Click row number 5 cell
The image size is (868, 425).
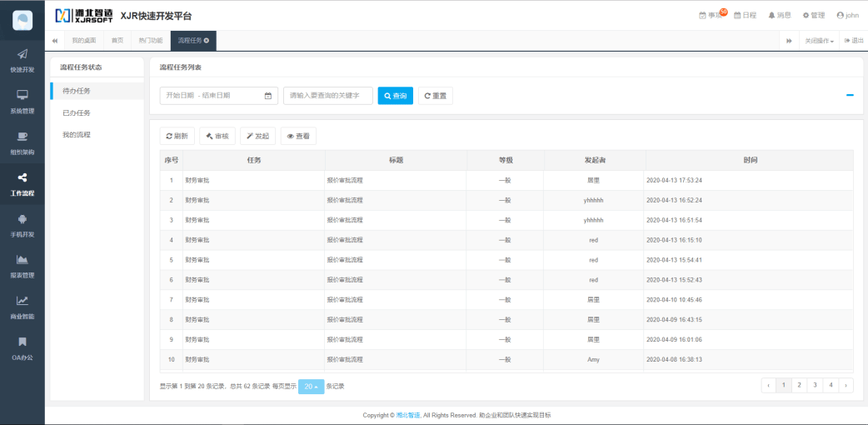click(172, 260)
